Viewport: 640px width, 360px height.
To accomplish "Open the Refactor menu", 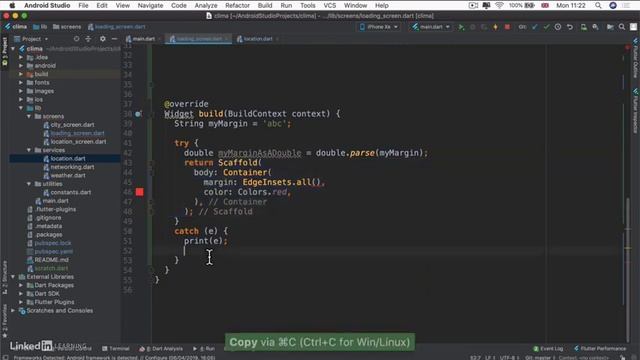I will click(237, 5).
